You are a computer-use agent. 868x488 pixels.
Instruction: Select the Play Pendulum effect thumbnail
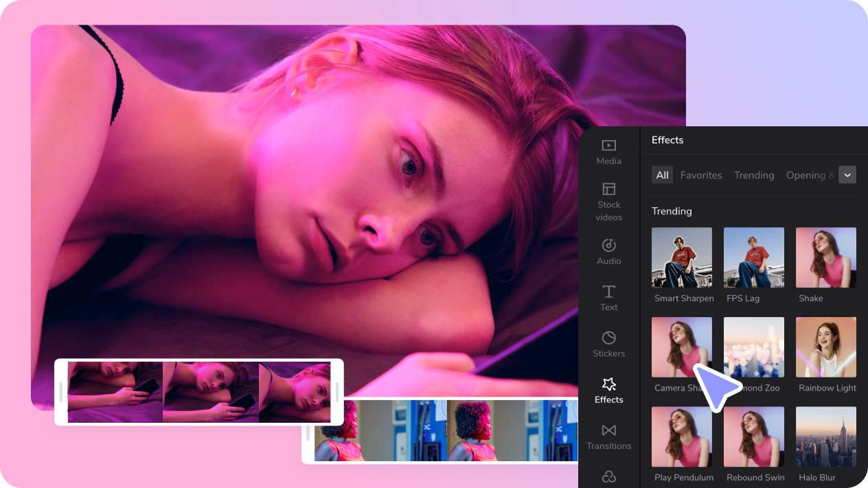pyautogui.click(x=682, y=437)
